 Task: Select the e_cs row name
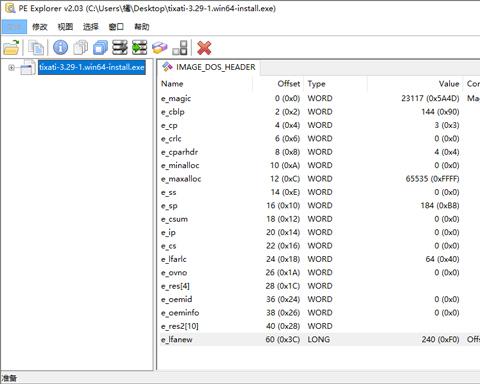(x=169, y=246)
